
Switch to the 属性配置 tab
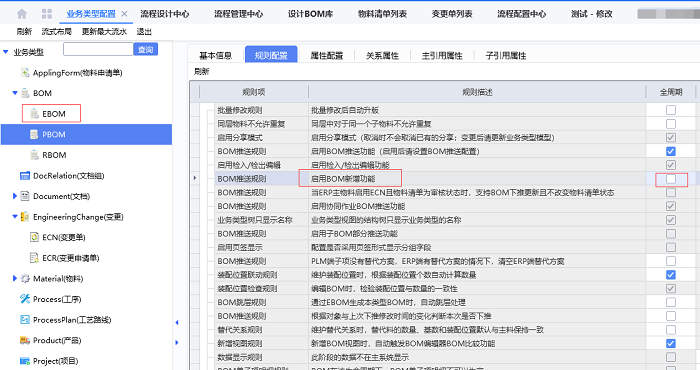point(327,55)
